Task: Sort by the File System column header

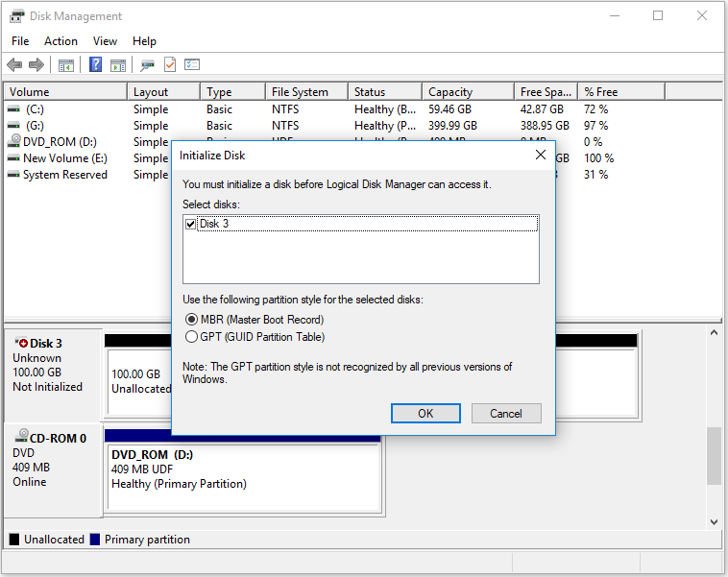Action: 307,92
